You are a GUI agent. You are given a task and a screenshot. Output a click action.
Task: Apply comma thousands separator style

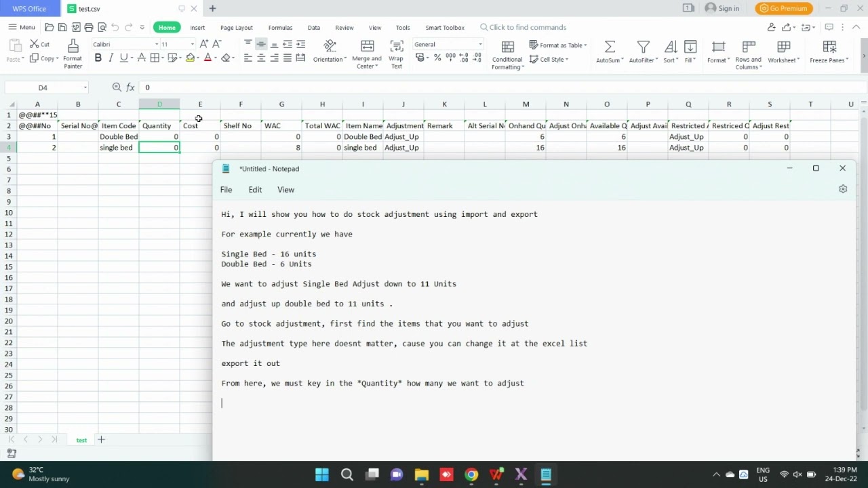[450, 58]
